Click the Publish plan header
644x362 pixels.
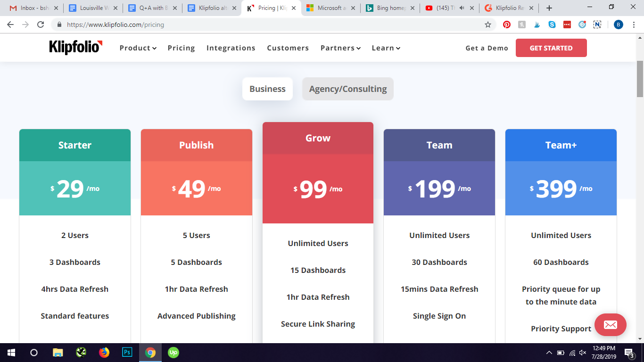[197, 145]
